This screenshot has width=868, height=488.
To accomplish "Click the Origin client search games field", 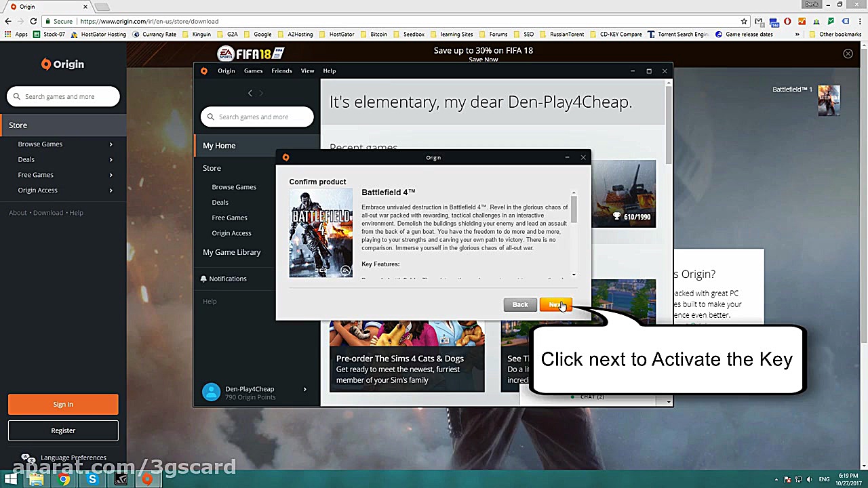I will 257,117.
